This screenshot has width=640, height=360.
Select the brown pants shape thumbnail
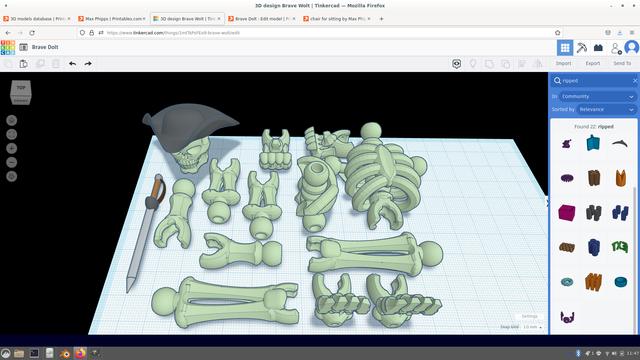(594, 178)
